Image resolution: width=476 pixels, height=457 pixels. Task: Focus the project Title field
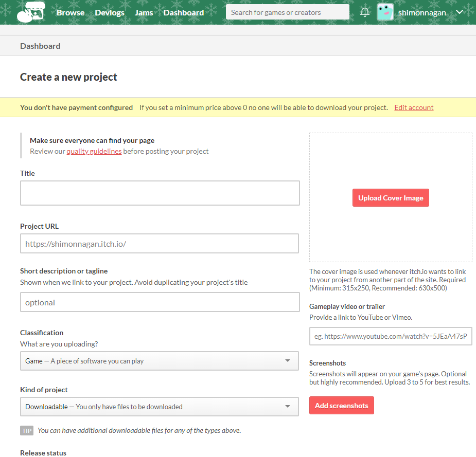tap(160, 193)
